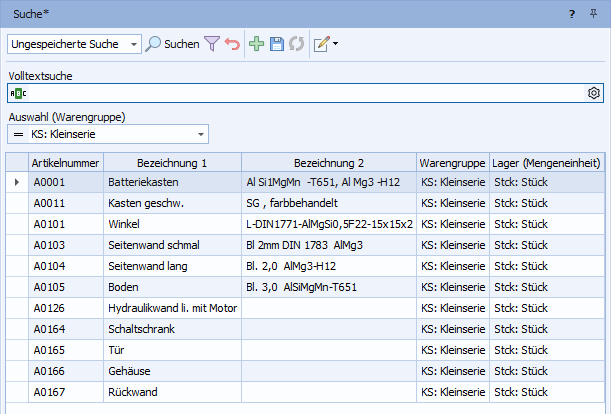
Task: Click the edit pencil icon in the toolbar
Action: click(x=321, y=44)
